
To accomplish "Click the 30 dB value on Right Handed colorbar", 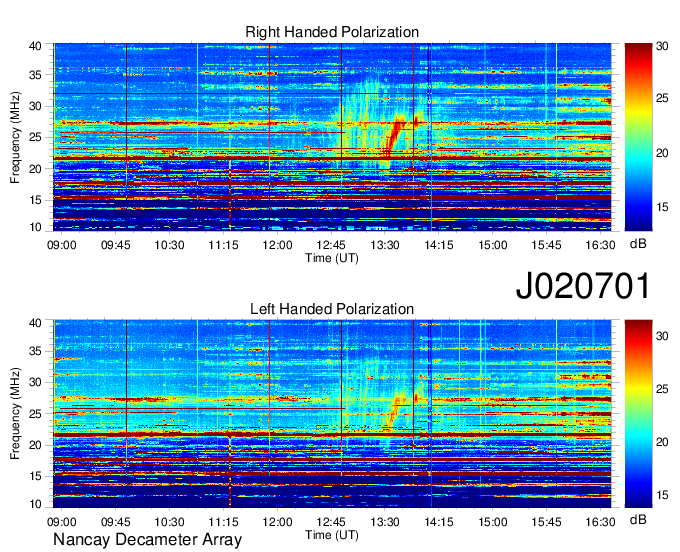I will (x=662, y=46).
